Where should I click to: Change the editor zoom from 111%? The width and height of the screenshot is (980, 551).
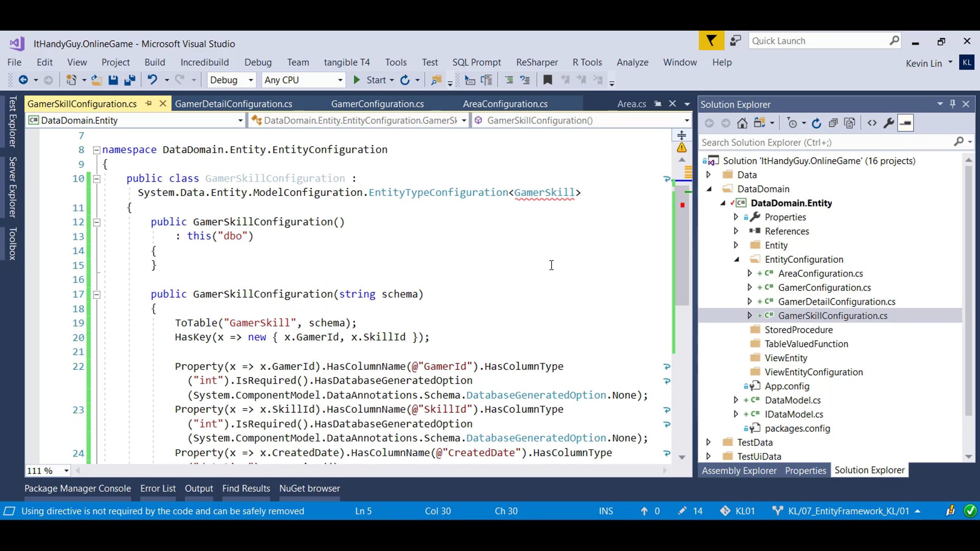(46, 470)
